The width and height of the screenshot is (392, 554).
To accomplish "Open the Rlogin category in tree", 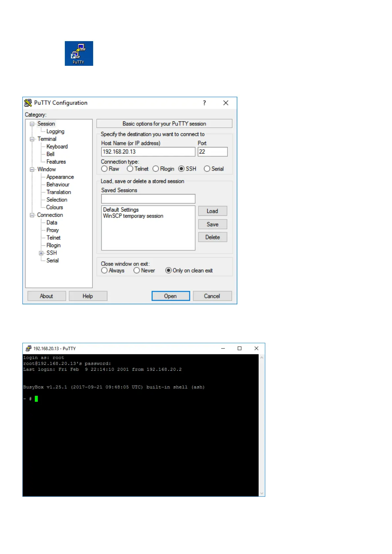I will tap(53, 245).
